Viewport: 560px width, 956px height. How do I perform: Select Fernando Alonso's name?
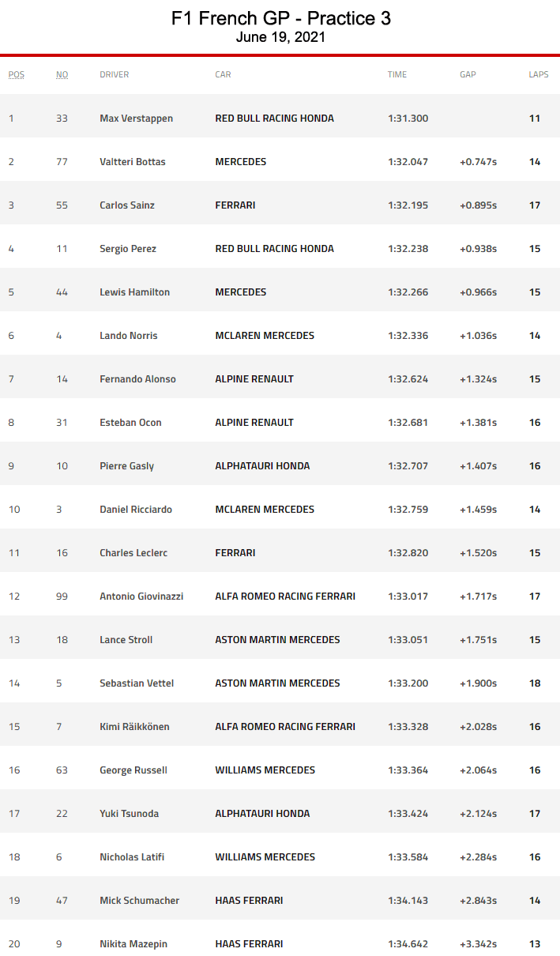point(137,379)
